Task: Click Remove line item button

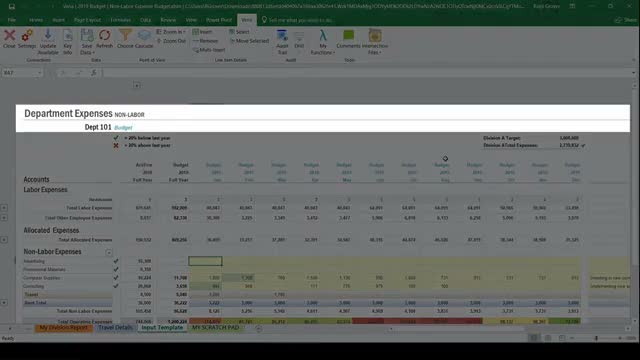Action: coord(205,41)
